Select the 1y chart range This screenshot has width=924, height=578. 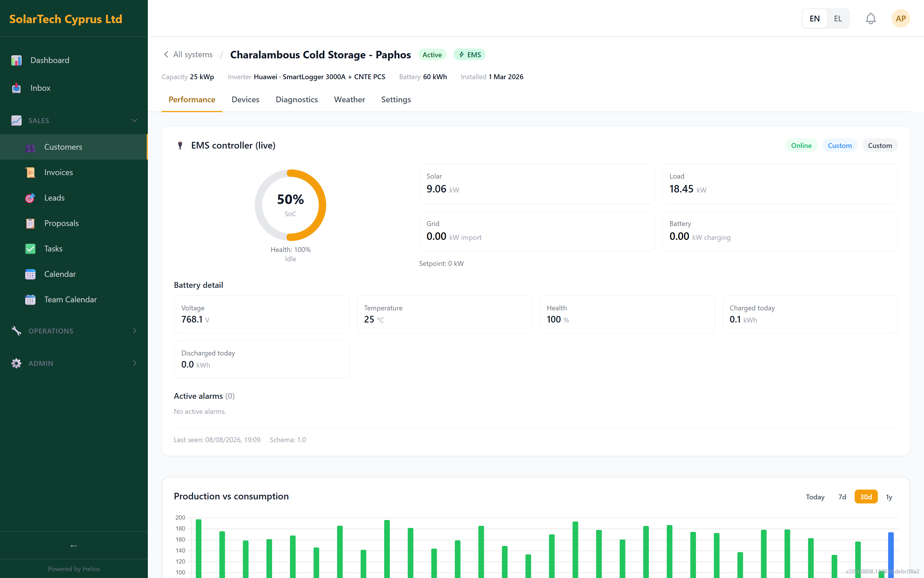pyautogui.click(x=889, y=497)
